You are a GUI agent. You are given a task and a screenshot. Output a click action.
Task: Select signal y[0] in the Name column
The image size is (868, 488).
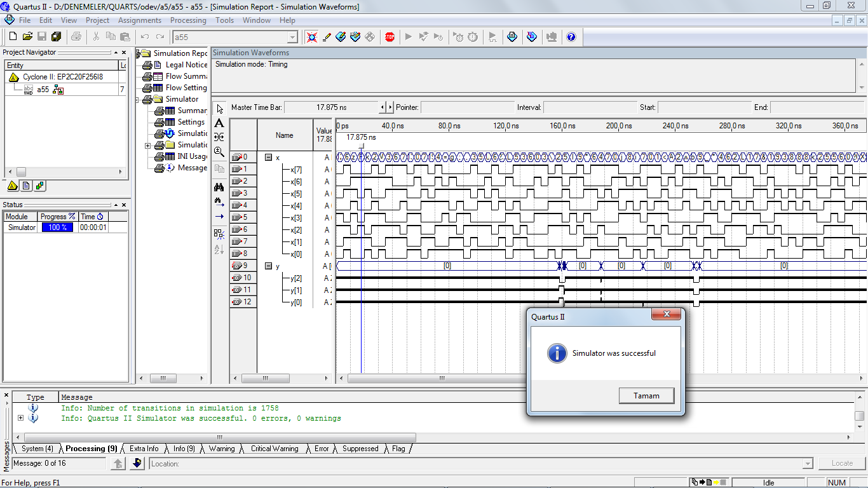pyautogui.click(x=296, y=302)
